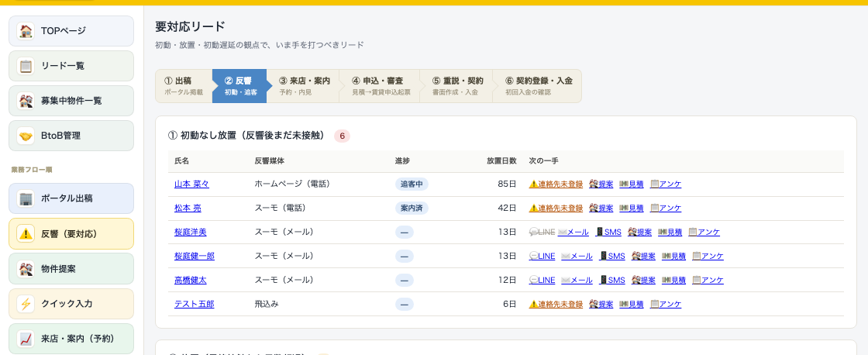The width and height of the screenshot is (868, 355).
Task: Click the chart icon beside 来店・案内（予約）
Action: (x=26, y=339)
